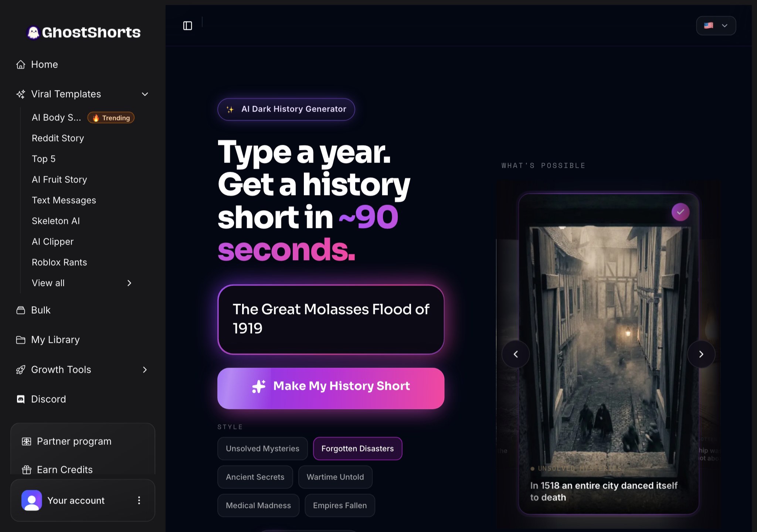Click the Bulk stack icon
Viewport: 757px width, 532px height.
21,310
